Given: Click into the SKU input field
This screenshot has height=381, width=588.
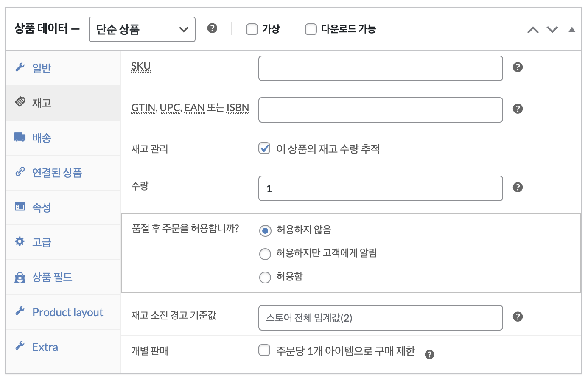Looking at the screenshot, I should [x=381, y=68].
